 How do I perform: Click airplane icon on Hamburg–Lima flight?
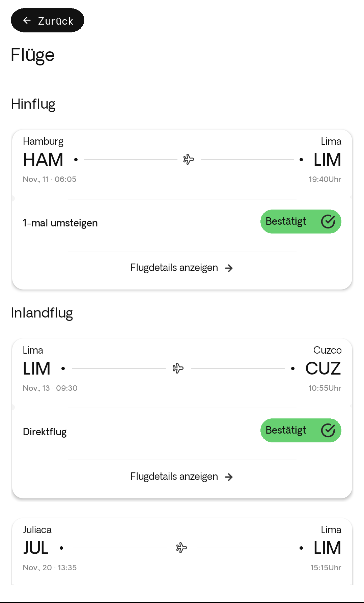pyautogui.click(x=189, y=159)
